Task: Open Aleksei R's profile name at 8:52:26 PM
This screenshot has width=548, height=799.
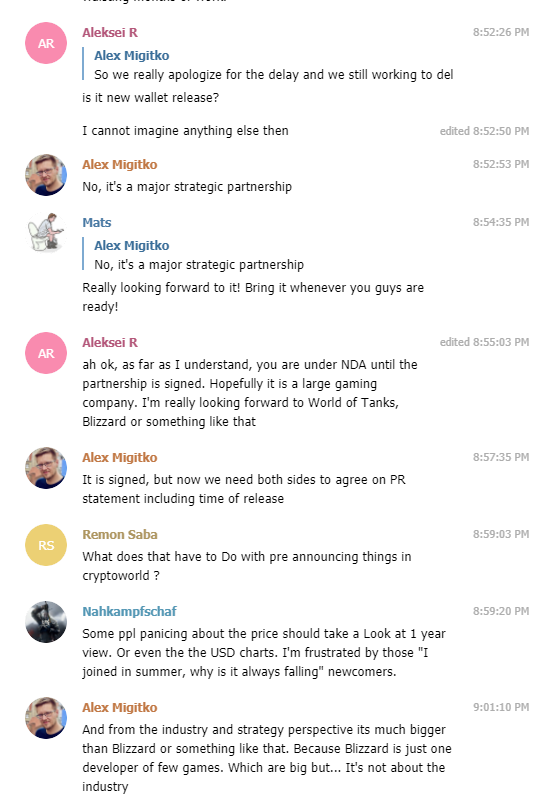Action: pyautogui.click(x=110, y=33)
